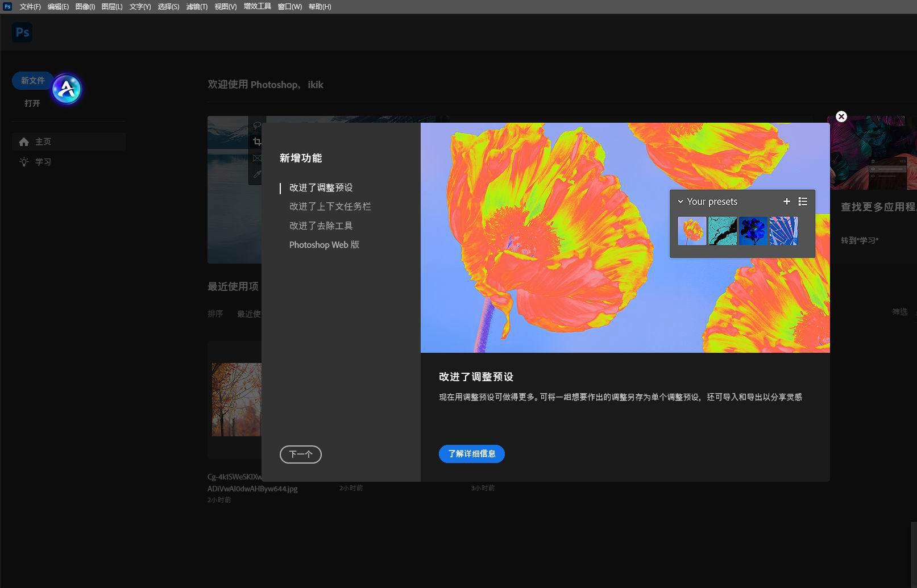Go to 学习 in the sidebar
The width and height of the screenshot is (917, 588).
pyautogui.click(x=69, y=162)
